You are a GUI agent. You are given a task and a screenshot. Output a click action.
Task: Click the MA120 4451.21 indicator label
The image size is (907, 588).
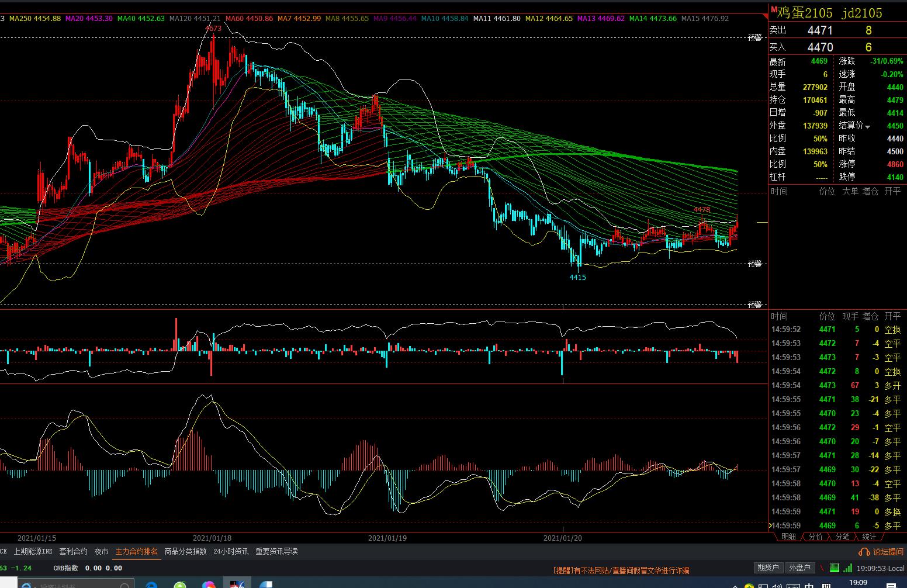tap(195, 19)
